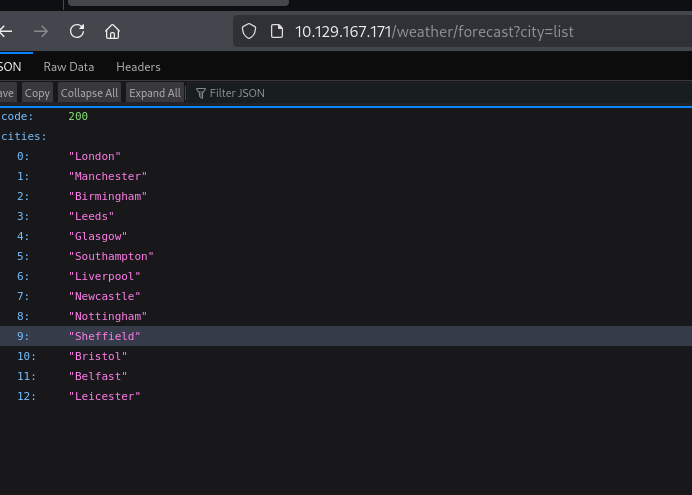Select the "Liverpool" entry

click(105, 276)
